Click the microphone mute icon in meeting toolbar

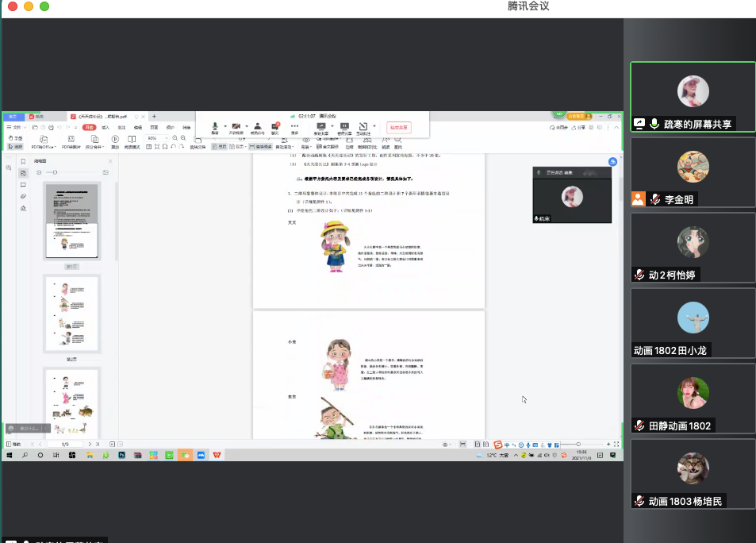214,126
